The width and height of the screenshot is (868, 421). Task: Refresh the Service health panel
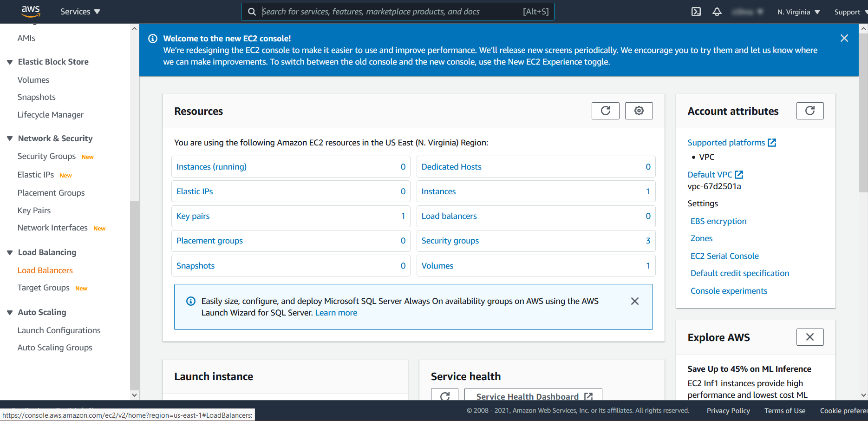444,395
